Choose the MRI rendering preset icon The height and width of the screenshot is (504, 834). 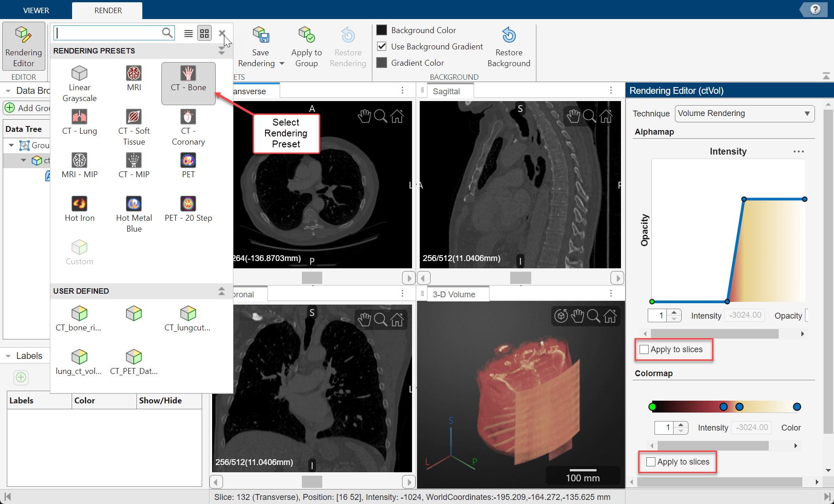pyautogui.click(x=134, y=73)
